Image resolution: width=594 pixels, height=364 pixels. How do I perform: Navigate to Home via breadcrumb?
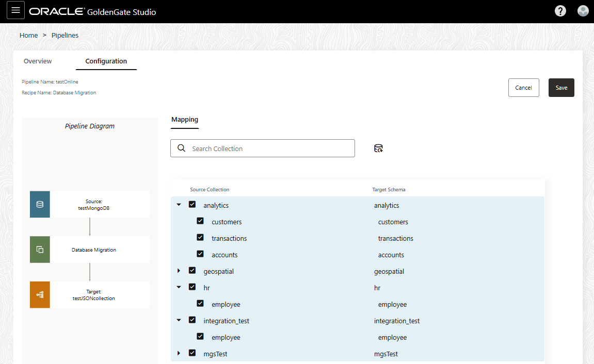pos(28,35)
